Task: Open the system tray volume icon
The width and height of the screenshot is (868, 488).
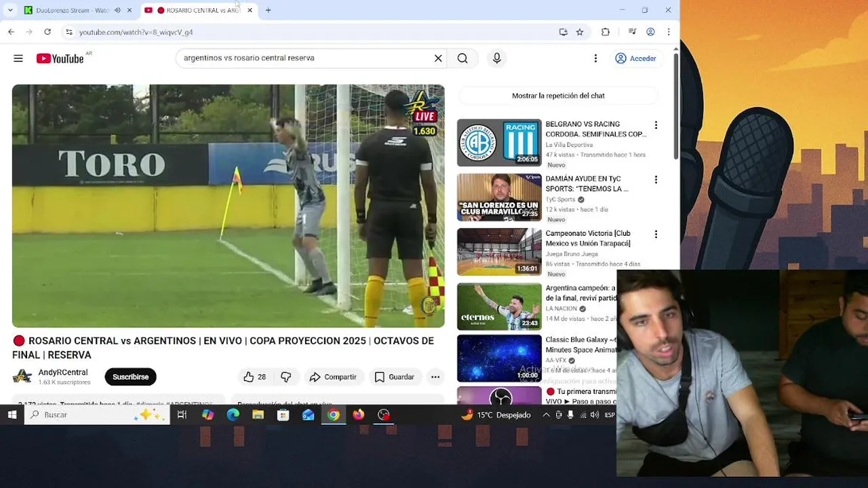Action: (594, 415)
